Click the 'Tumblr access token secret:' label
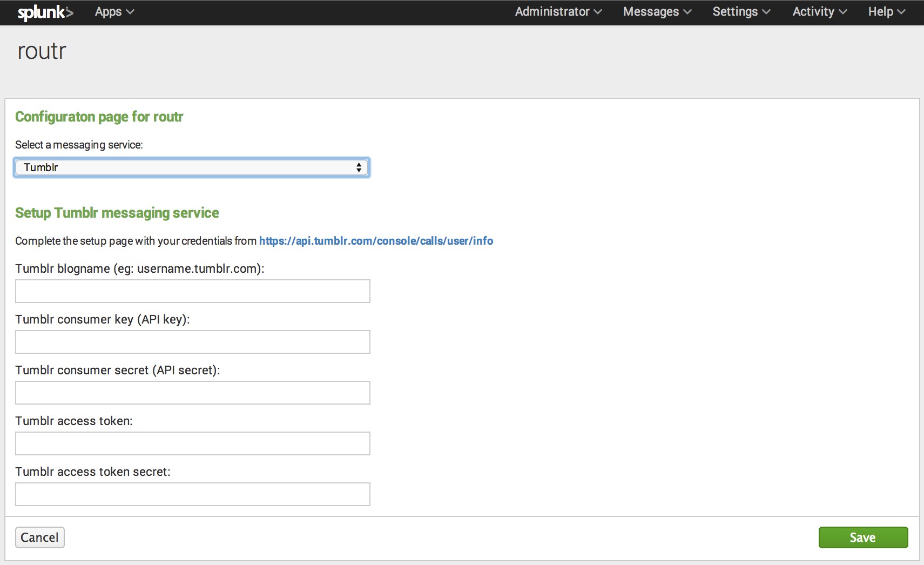The width and height of the screenshot is (924, 565). coord(93,472)
